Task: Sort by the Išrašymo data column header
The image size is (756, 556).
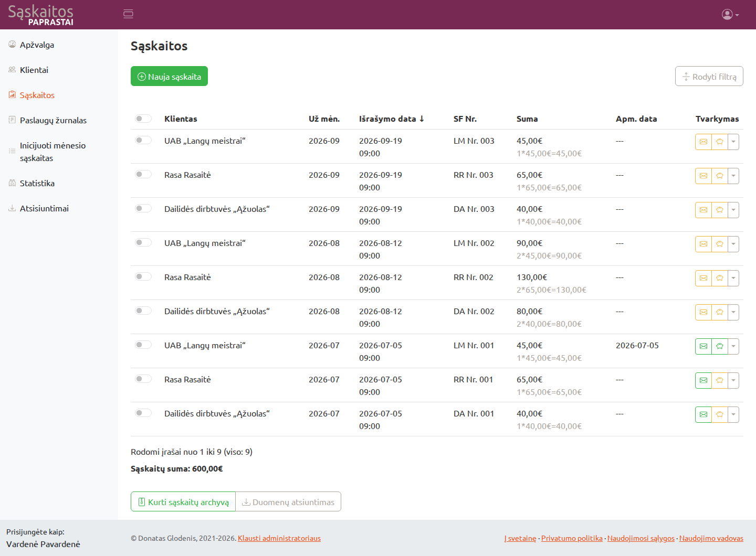Action: 392,119
